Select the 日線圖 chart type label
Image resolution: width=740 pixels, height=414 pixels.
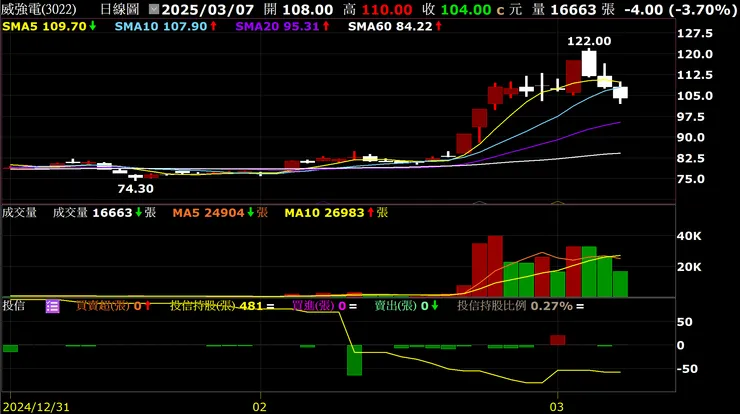(x=120, y=9)
